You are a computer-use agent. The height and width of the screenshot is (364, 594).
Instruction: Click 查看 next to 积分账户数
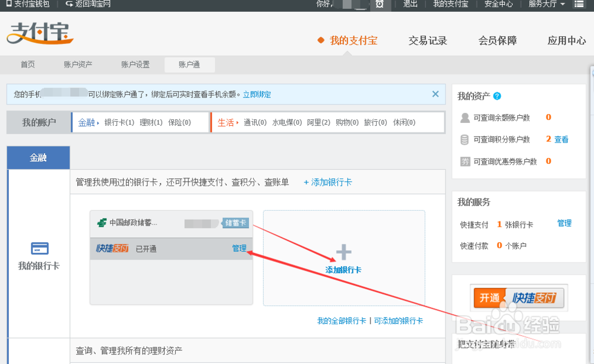pos(561,140)
